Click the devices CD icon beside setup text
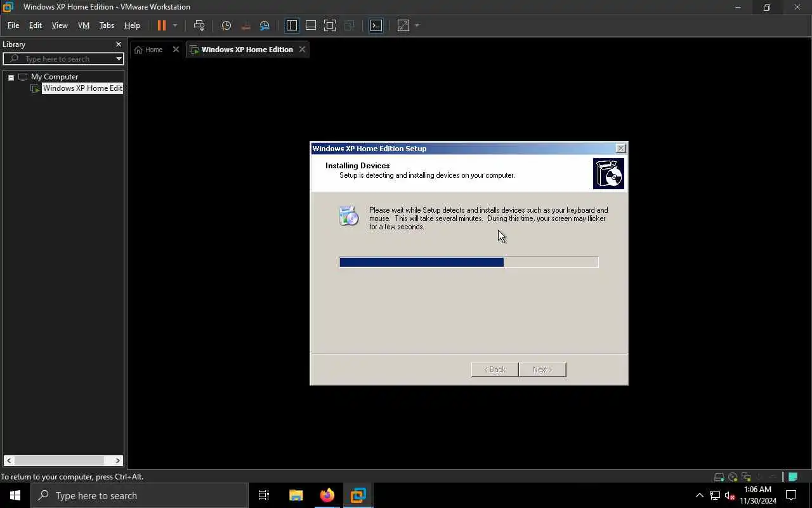 point(349,216)
